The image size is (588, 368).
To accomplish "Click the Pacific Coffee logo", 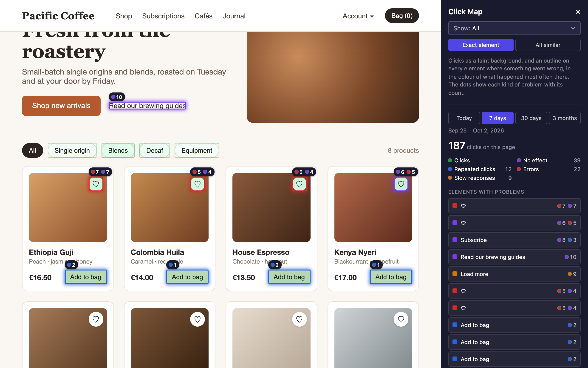I will click(x=58, y=16).
